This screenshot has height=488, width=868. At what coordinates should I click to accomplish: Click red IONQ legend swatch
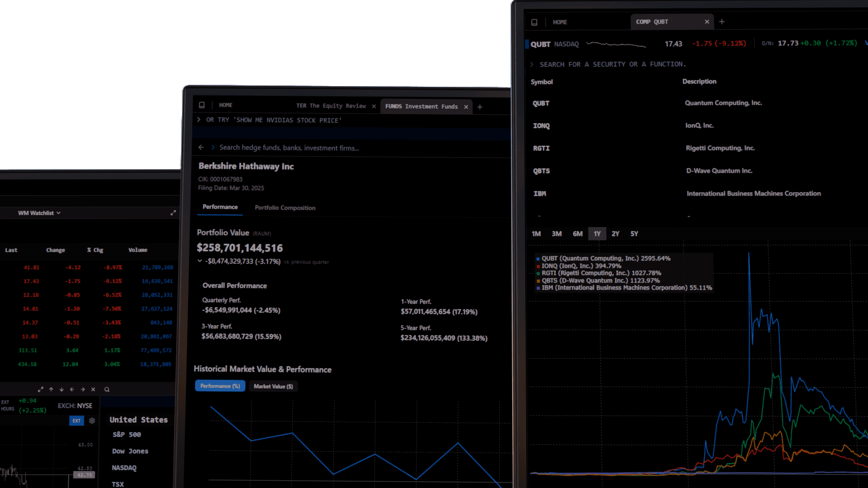[x=538, y=267]
